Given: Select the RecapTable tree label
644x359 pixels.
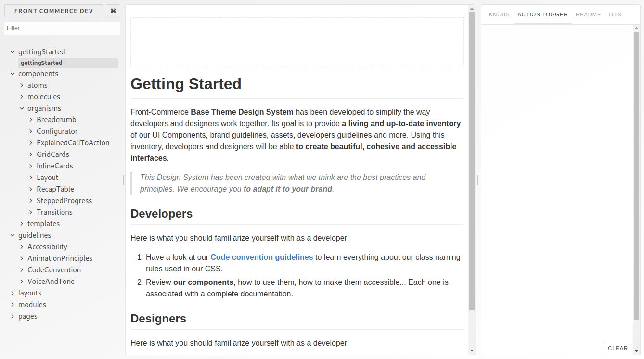Looking at the screenshot, I should tap(55, 189).
